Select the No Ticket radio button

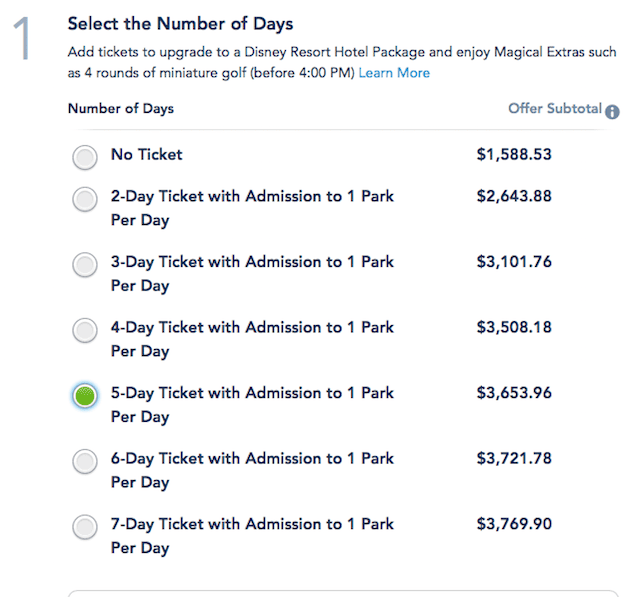85,157
